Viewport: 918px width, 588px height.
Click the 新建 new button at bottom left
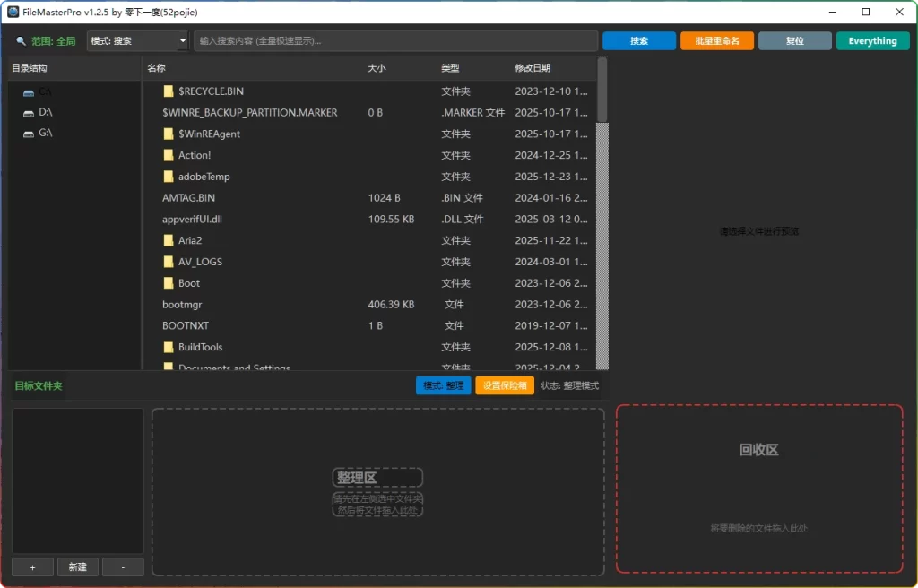(x=77, y=566)
